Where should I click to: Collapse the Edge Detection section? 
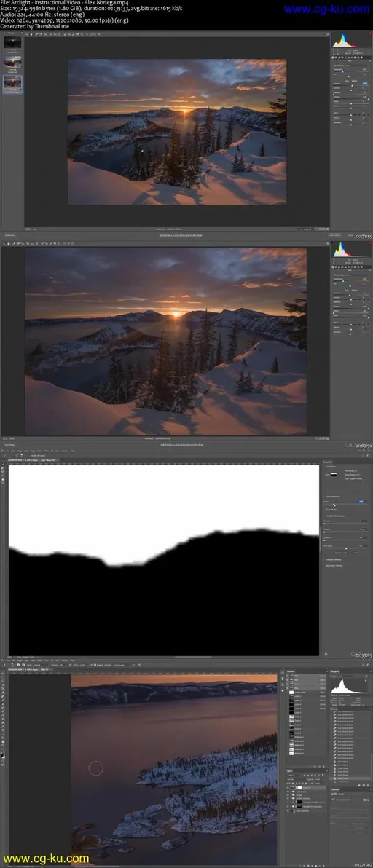click(x=324, y=497)
